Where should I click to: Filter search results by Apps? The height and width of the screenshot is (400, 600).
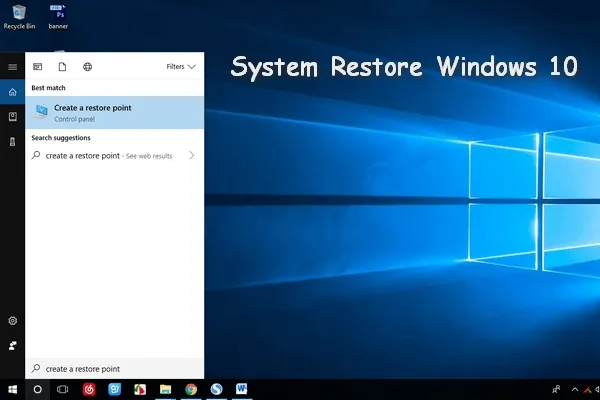pos(38,67)
